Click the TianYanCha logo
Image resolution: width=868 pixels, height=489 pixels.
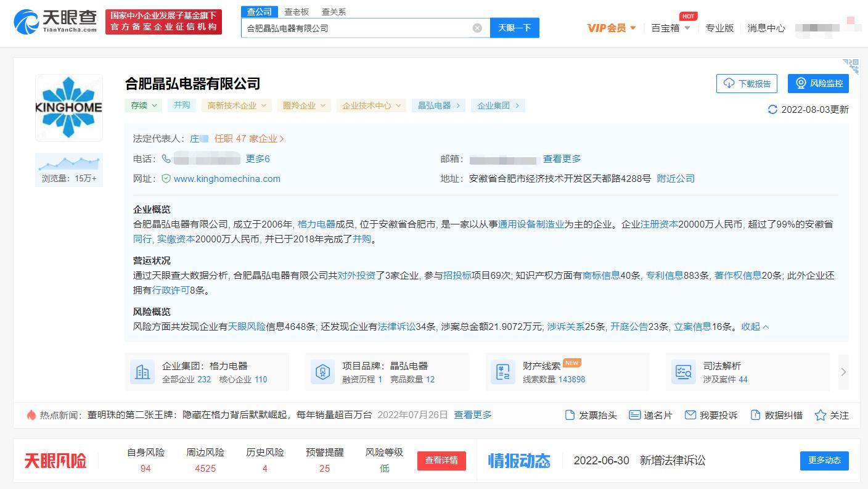click(55, 22)
